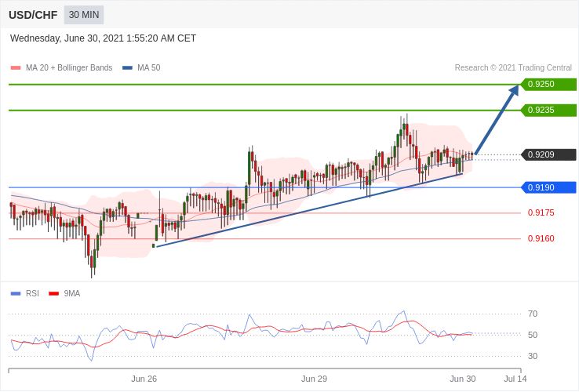The height and width of the screenshot is (392, 579).
Task: Select the 0.9190 blue pivot label
Action: (x=548, y=187)
